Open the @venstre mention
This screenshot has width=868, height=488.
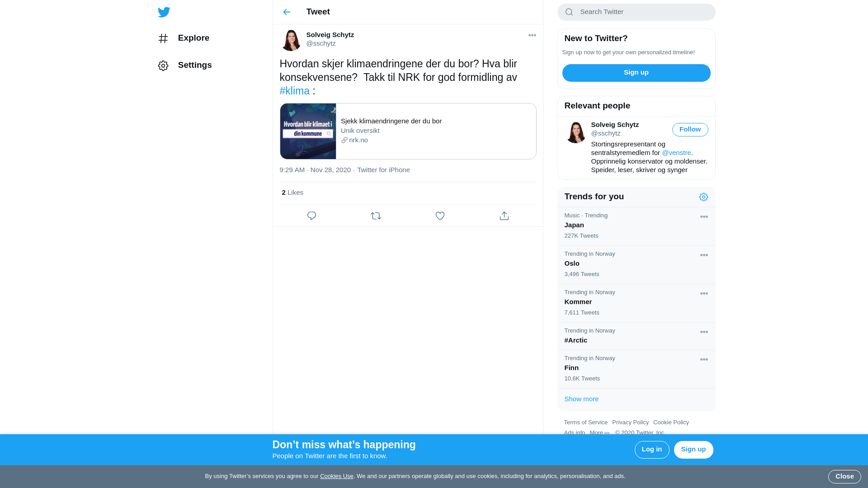676,153
